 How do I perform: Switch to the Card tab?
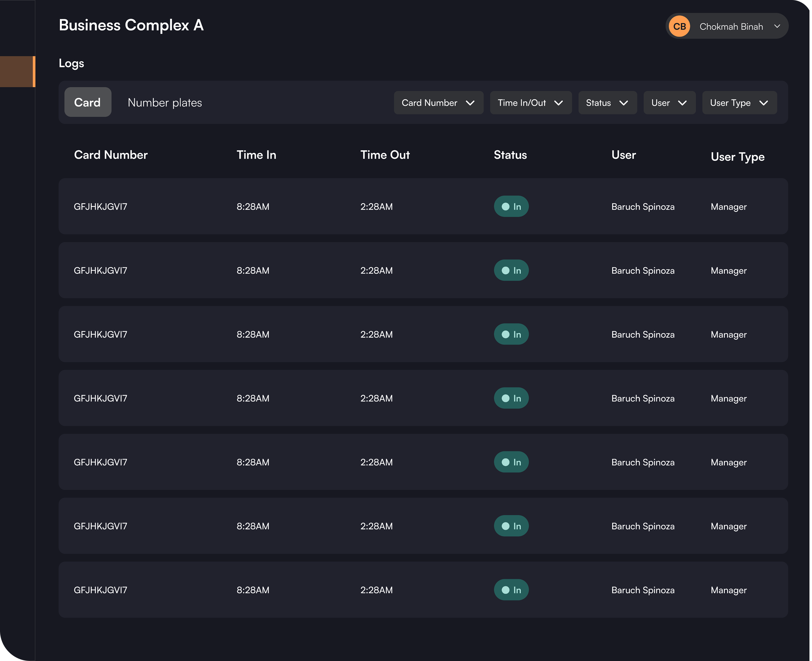87,102
